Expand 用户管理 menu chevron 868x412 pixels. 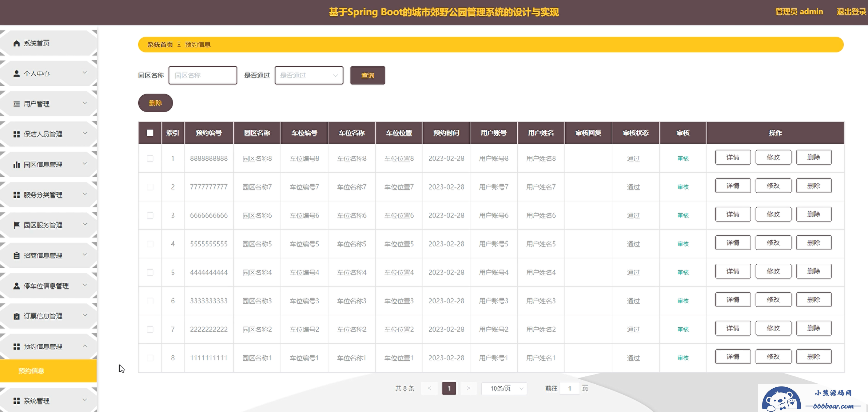pyautogui.click(x=85, y=103)
